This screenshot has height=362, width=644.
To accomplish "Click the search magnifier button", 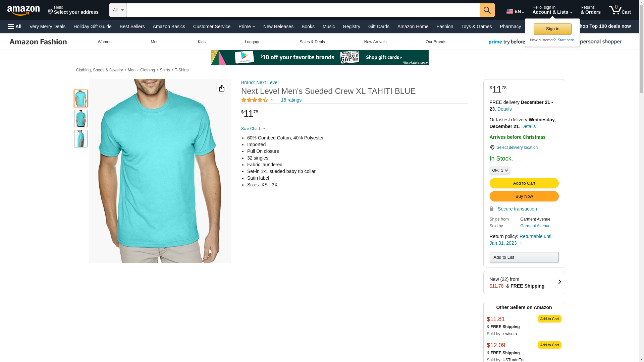I will pos(487,10).
